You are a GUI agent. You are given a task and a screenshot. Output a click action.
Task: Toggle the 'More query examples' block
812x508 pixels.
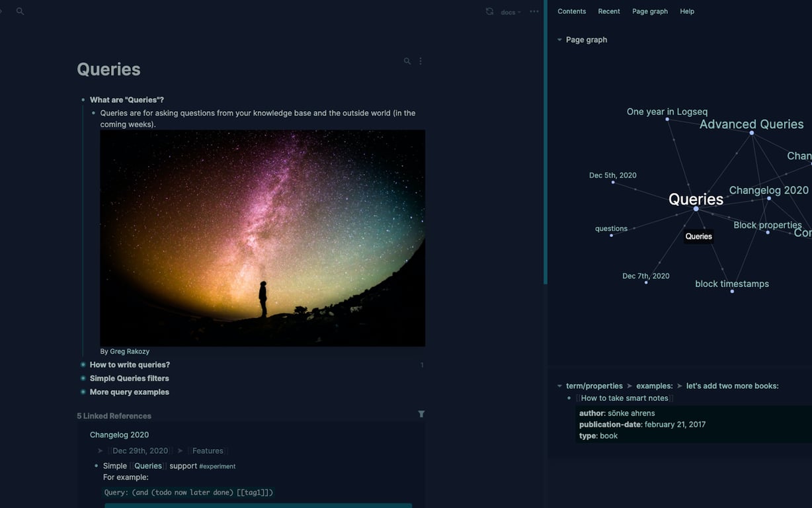coord(82,392)
